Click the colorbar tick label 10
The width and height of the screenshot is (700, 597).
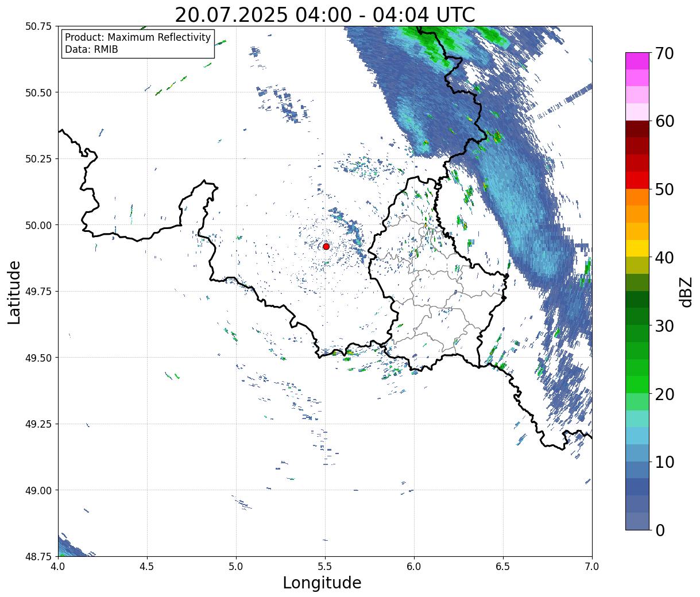(x=664, y=462)
